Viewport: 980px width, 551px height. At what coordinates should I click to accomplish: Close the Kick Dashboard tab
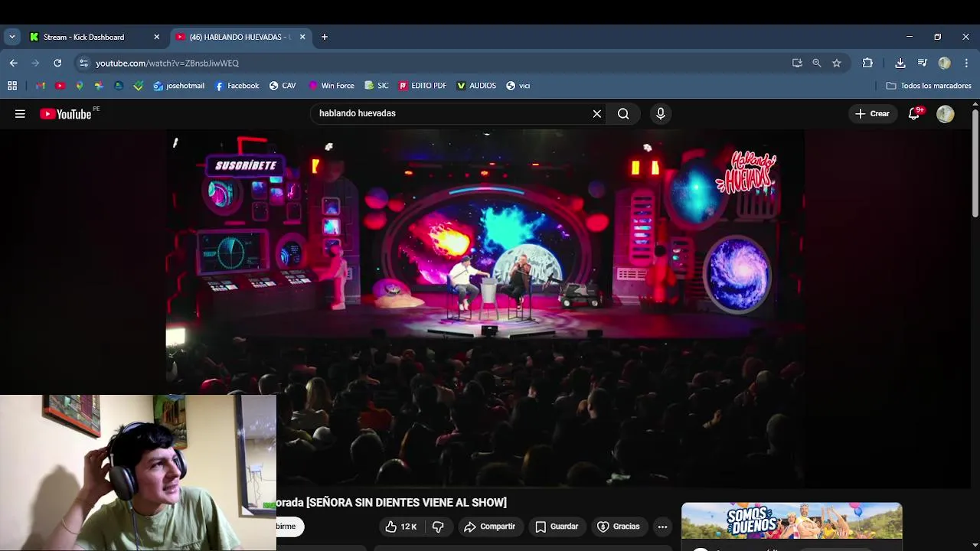pyautogui.click(x=156, y=37)
